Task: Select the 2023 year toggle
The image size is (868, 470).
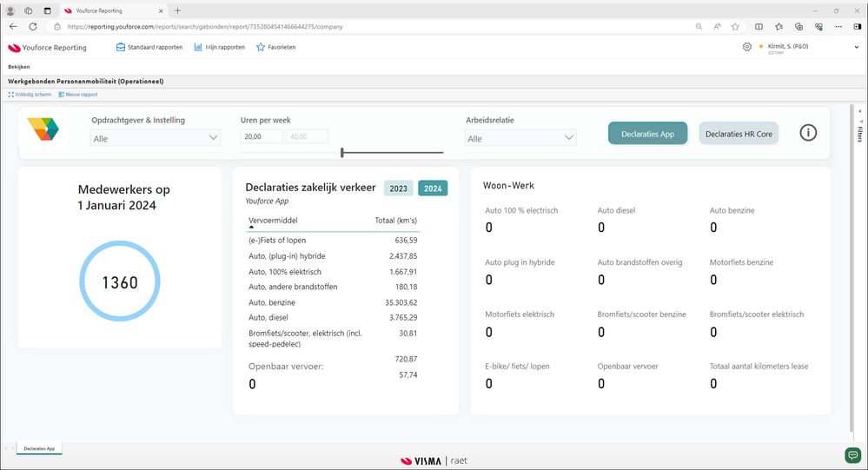Action: [x=398, y=189]
